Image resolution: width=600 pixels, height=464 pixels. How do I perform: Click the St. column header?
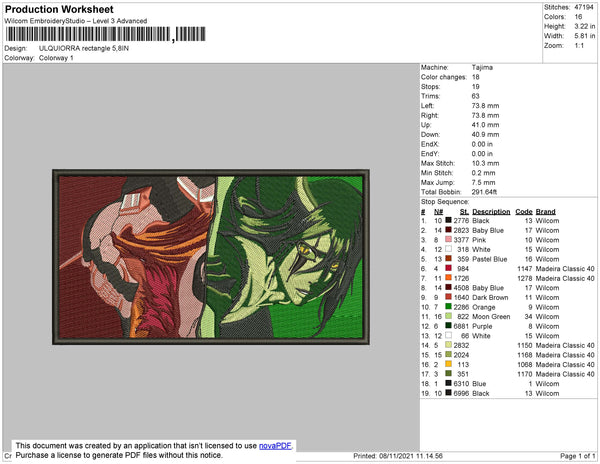point(464,212)
